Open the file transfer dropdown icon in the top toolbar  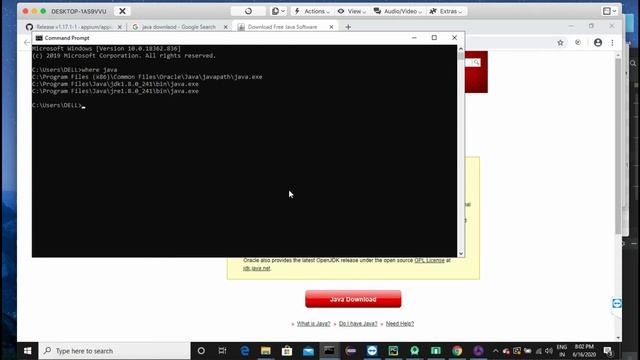click(278, 11)
